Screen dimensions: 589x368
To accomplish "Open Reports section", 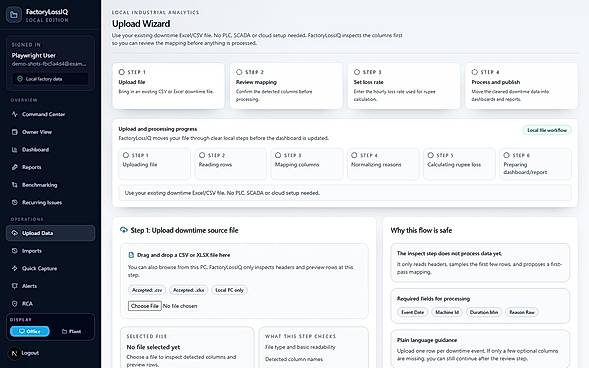I will pos(50,167).
